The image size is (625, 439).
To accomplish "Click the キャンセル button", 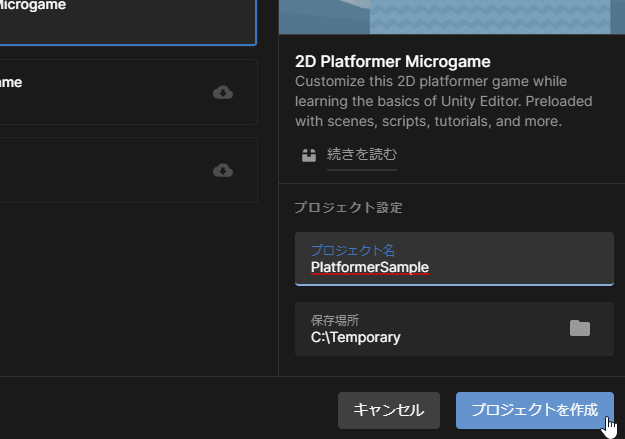I will tap(389, 410).
